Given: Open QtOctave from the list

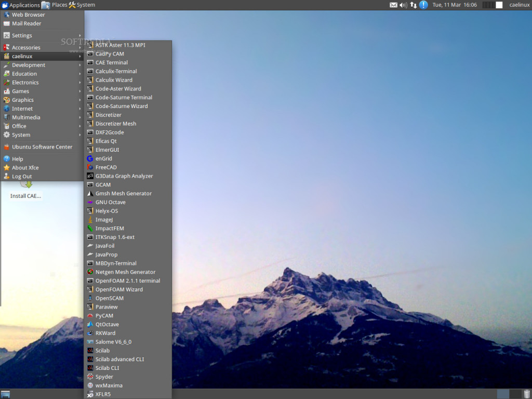Looking at the screenshot, I should coord(128,324).
